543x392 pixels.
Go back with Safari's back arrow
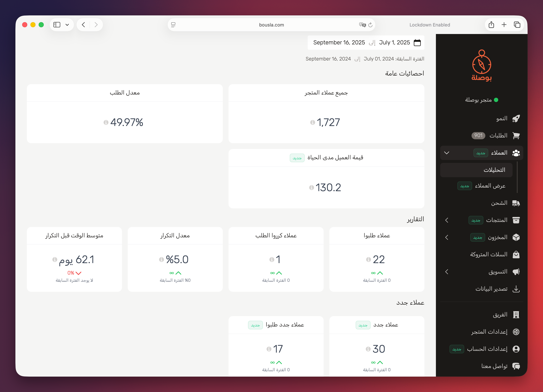(83, 25)
